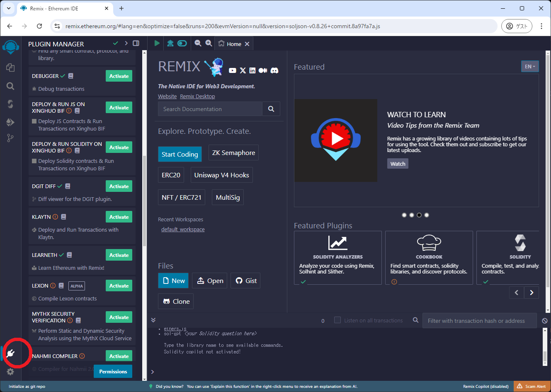
Task: Select the last carousel dot indicator
Action: 427,215
